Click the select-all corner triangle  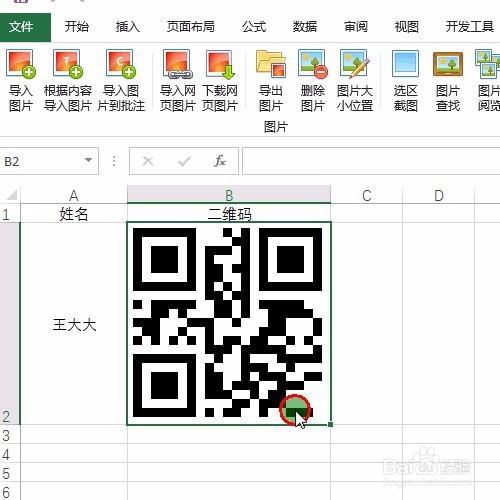tap(12, 195)
